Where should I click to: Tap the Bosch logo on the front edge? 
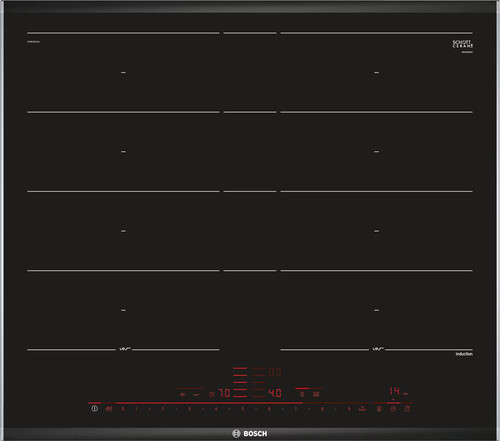250,434
